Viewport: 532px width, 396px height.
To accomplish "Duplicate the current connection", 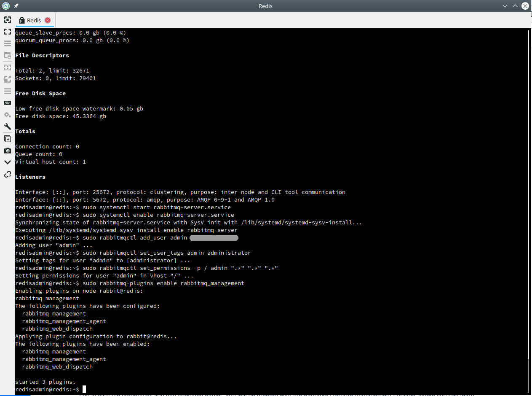I will coord(7,139).
